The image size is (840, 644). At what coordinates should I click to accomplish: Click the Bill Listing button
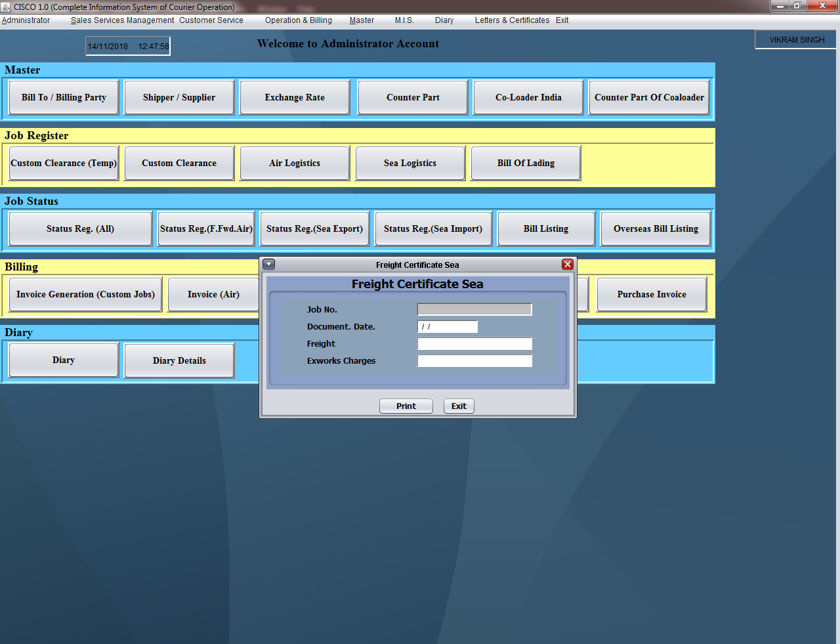point(546,228)
